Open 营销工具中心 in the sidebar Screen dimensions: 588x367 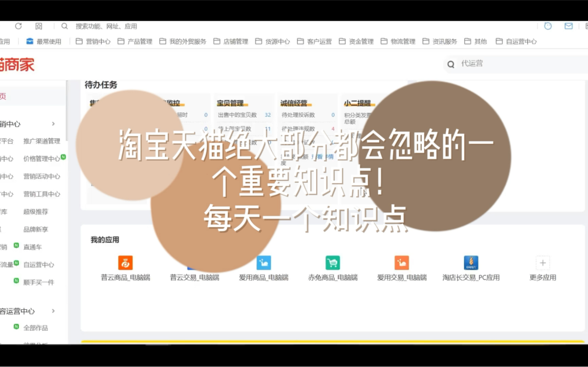pyautogui.click(x=42, y=194)
